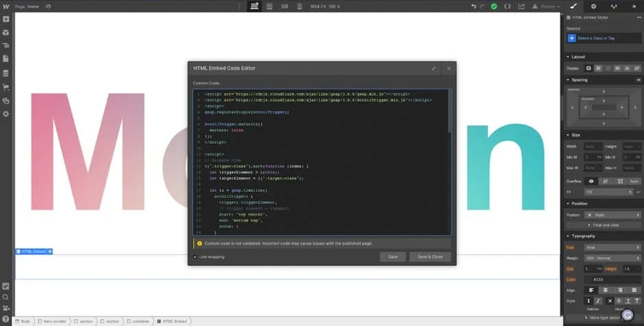
Task: Click the Undo arrow in top bar
Action: [473, 6]
